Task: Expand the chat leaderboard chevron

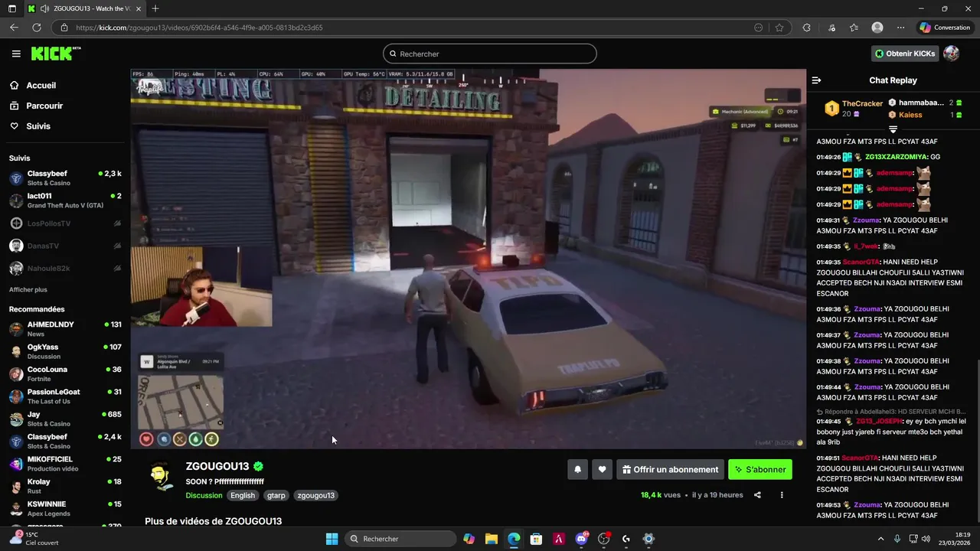Action: 893,129
